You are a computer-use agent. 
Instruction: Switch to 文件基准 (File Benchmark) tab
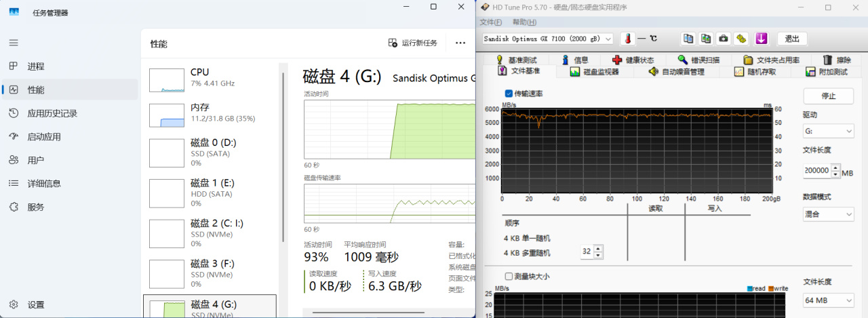click(x=519, y=71)
